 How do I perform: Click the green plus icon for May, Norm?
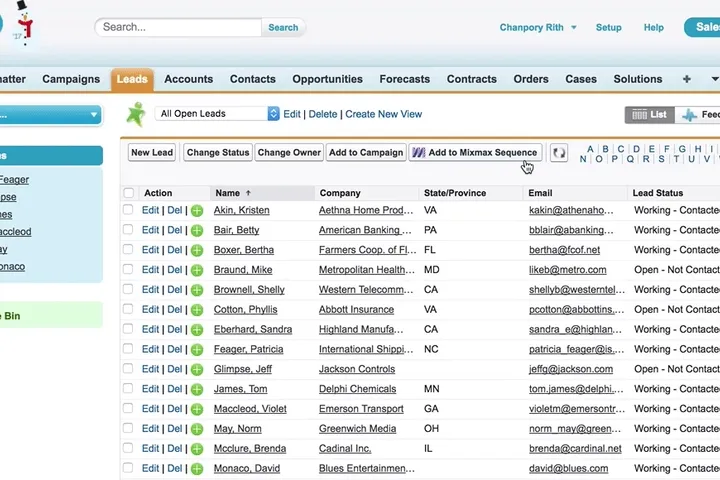197,429
